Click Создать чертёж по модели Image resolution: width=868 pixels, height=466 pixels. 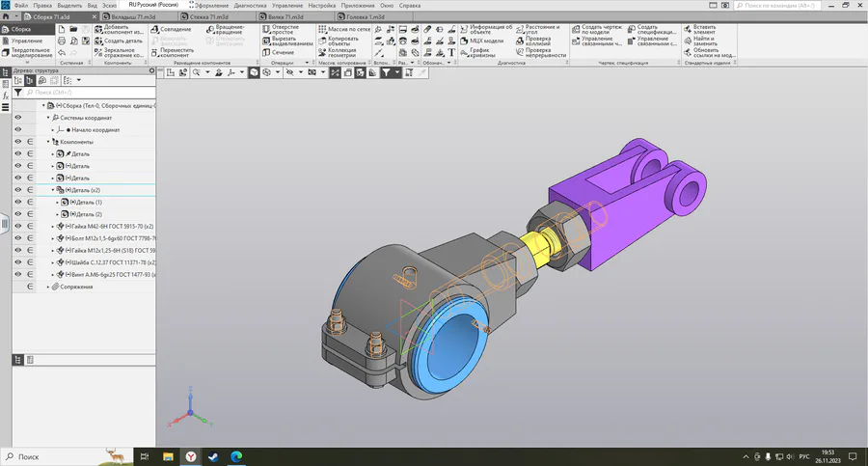click(x=597, y=29)
